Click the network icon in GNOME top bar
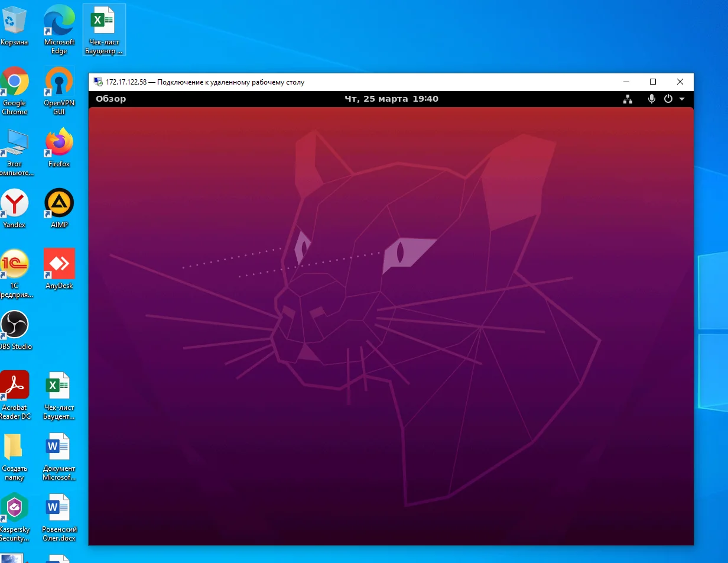The height and width of the screenshot is (563, 728). click(x=628, y=99)
